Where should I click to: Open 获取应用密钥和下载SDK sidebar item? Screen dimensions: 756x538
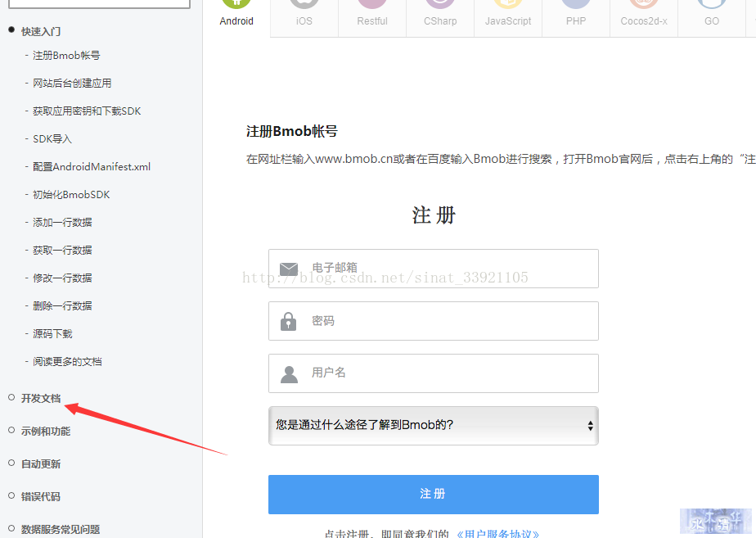click(87, 111)
